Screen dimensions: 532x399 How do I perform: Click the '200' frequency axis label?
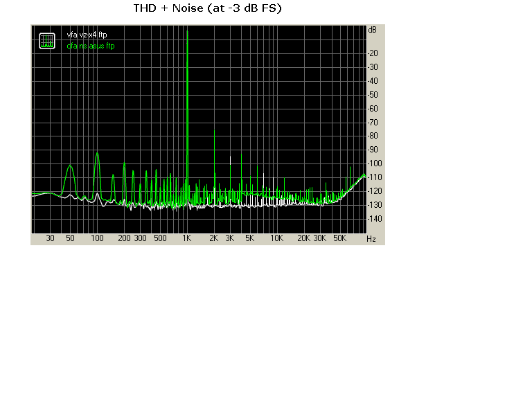(124, 238)
